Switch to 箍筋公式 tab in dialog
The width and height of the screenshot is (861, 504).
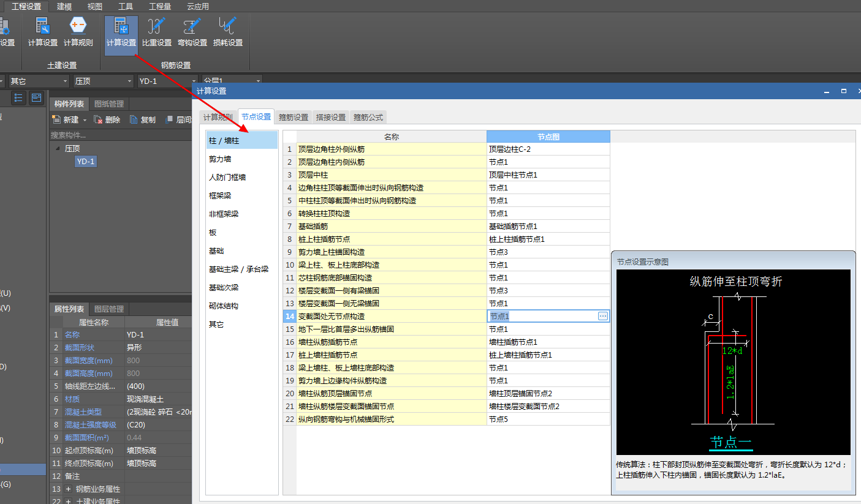point(368,117)
